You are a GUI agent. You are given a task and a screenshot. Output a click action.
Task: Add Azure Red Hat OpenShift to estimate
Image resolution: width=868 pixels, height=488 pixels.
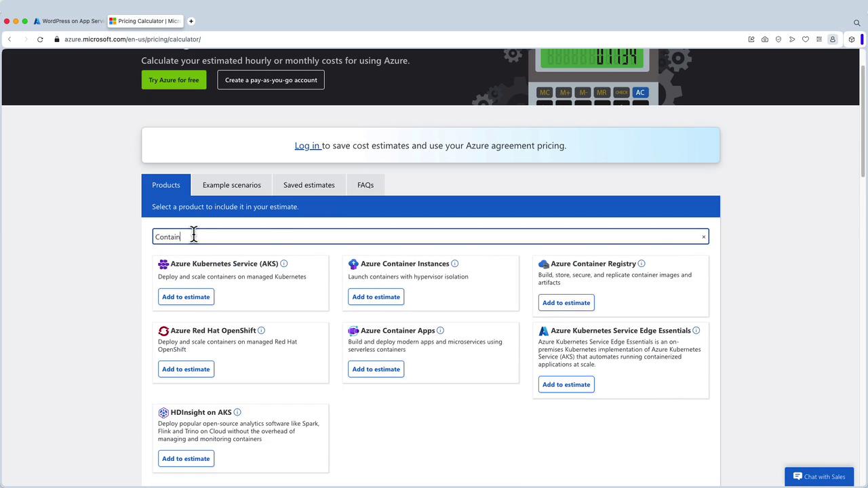(186, 369)
